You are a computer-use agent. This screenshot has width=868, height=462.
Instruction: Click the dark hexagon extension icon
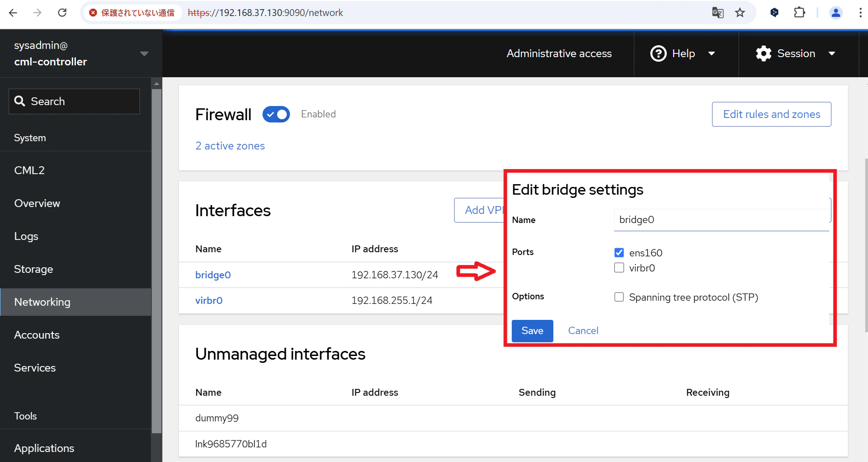pos(774,13)
